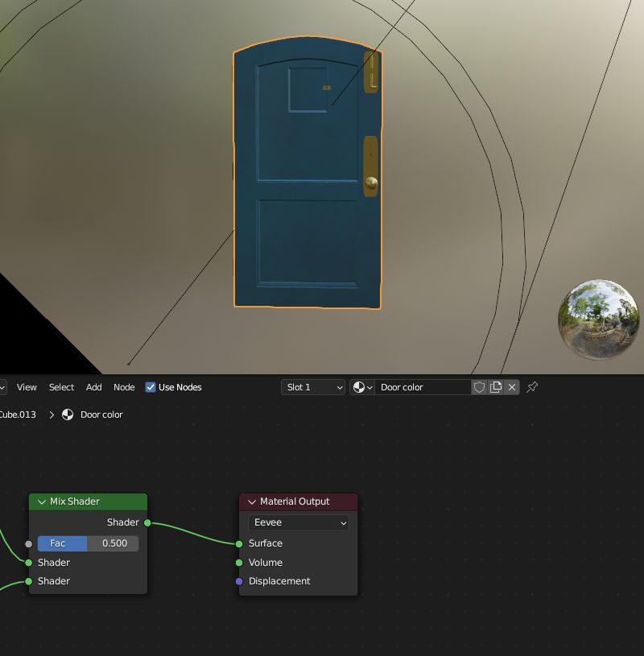The image size is (644, 656).
Task: Click the browse material preview sphere icon
Action: pyautogui.click(x=359, y=387)
